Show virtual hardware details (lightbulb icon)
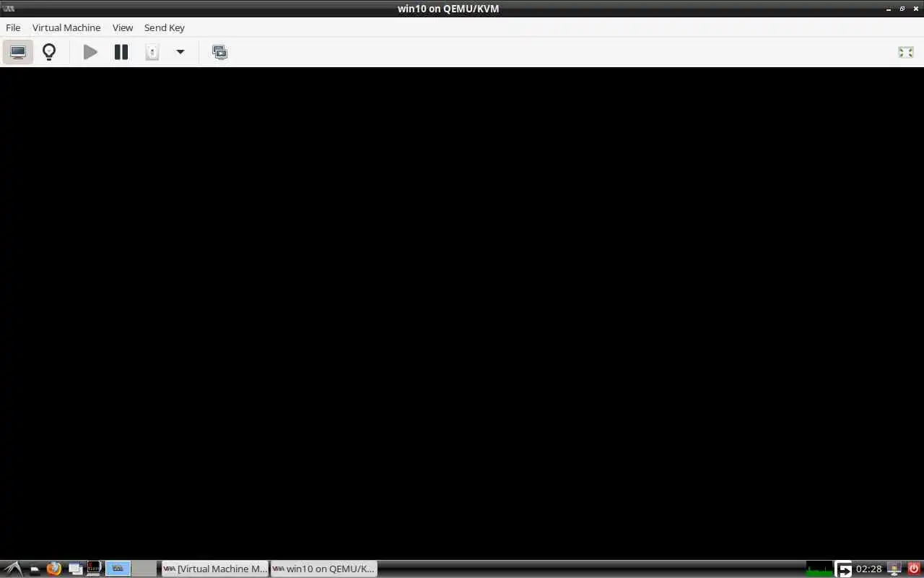Image resolution: width=924 pixels, height=578 pixels. 49,52
